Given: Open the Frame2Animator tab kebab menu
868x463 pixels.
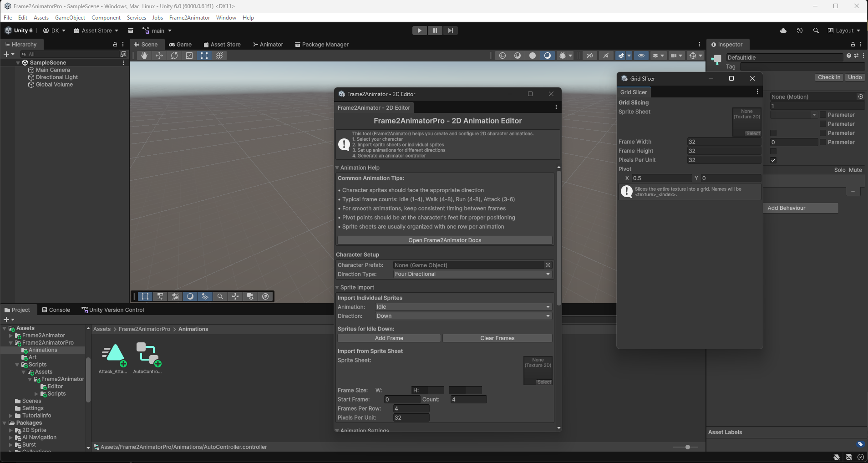Looking at the screenshot, I should click(x=556, y=107).
